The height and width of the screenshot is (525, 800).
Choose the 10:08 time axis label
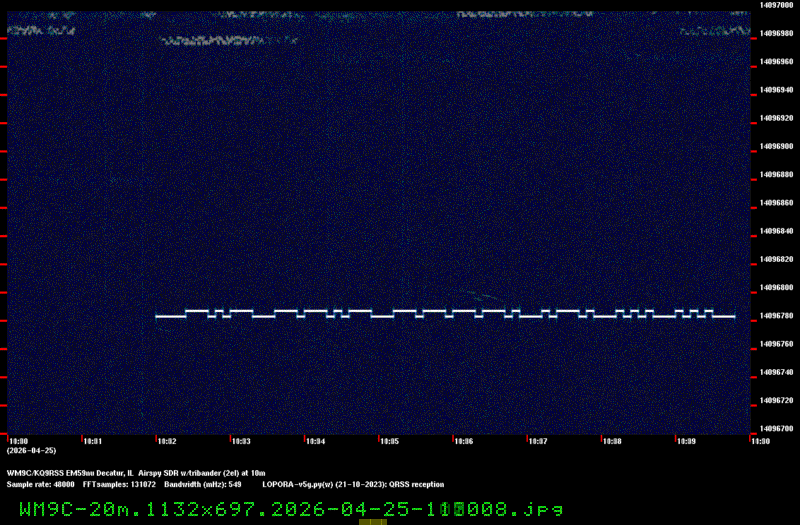pos(612,441)
